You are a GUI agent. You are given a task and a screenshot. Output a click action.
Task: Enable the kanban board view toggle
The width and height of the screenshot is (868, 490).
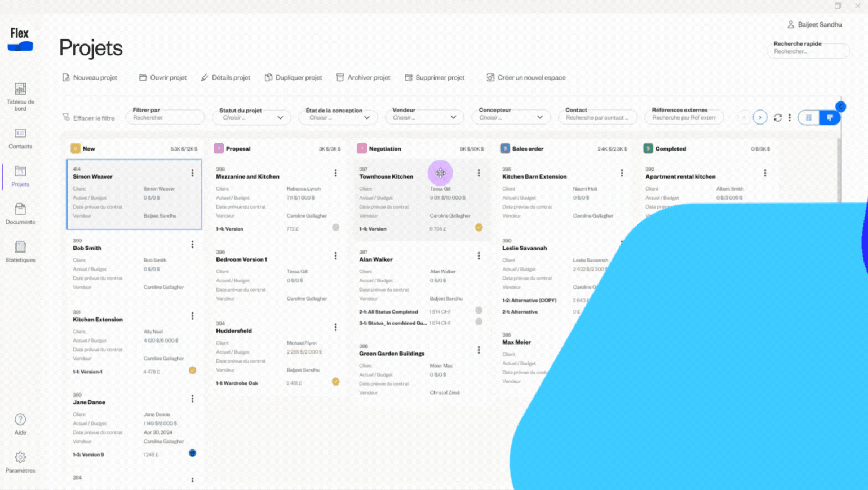830,117
